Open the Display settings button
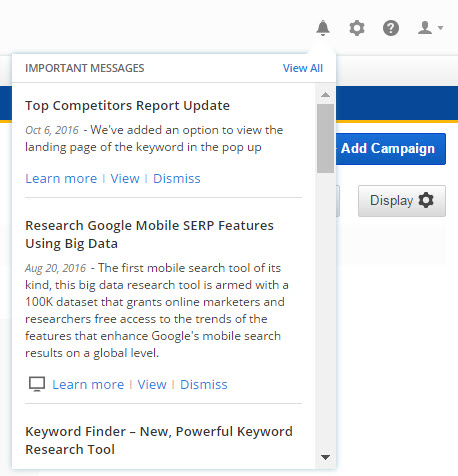Image resolution: width=458 pixels, height=476 pixels. [402, 201]
